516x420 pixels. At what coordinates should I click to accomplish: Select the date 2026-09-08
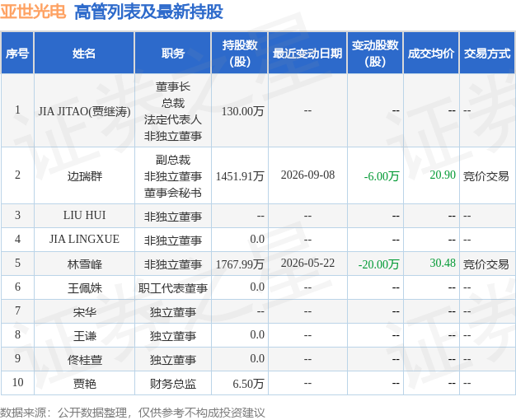307,175
